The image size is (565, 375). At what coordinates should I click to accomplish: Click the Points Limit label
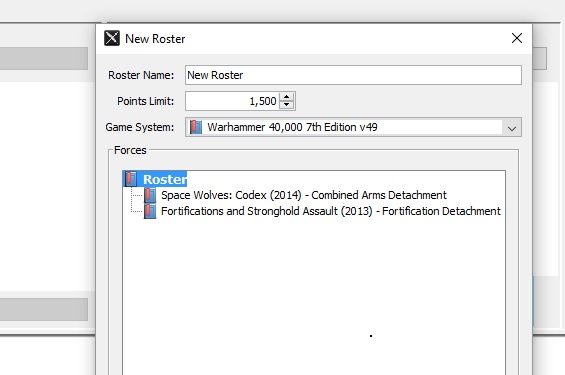click(145, 101)
